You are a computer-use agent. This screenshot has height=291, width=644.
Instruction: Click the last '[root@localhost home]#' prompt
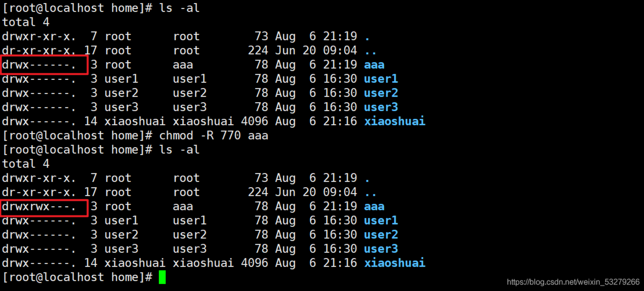coord(77,277)
